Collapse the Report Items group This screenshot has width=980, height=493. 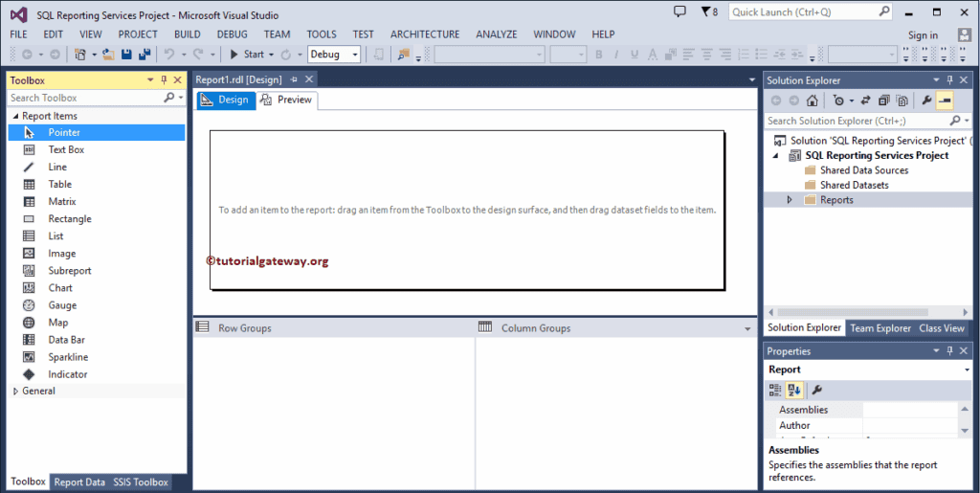click(15, 116)
